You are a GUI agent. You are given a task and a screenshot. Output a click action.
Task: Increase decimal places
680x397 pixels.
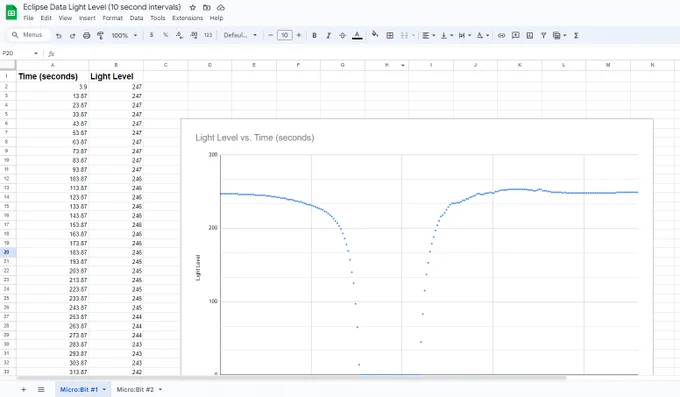[194, 35]
